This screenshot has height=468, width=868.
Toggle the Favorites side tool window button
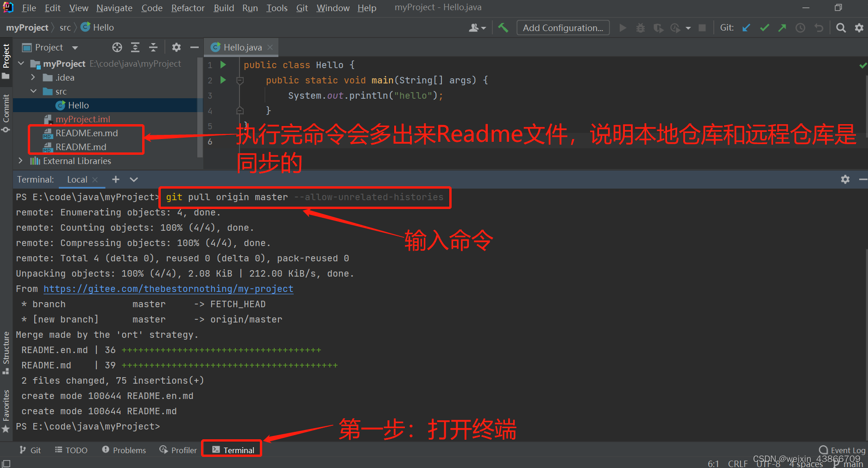(x=6, y=411)
